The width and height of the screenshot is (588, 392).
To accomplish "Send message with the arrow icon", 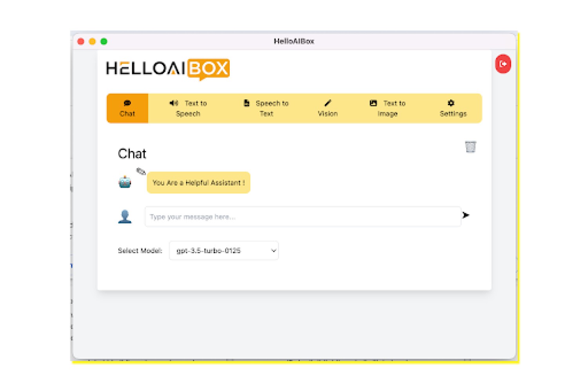I will (x=466, y=215).
